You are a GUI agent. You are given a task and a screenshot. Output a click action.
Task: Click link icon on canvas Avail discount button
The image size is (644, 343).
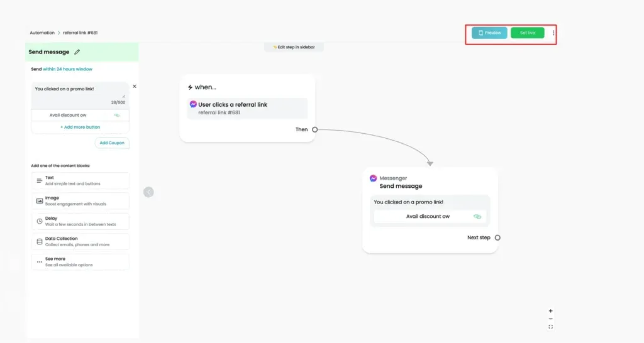point(477,216)
